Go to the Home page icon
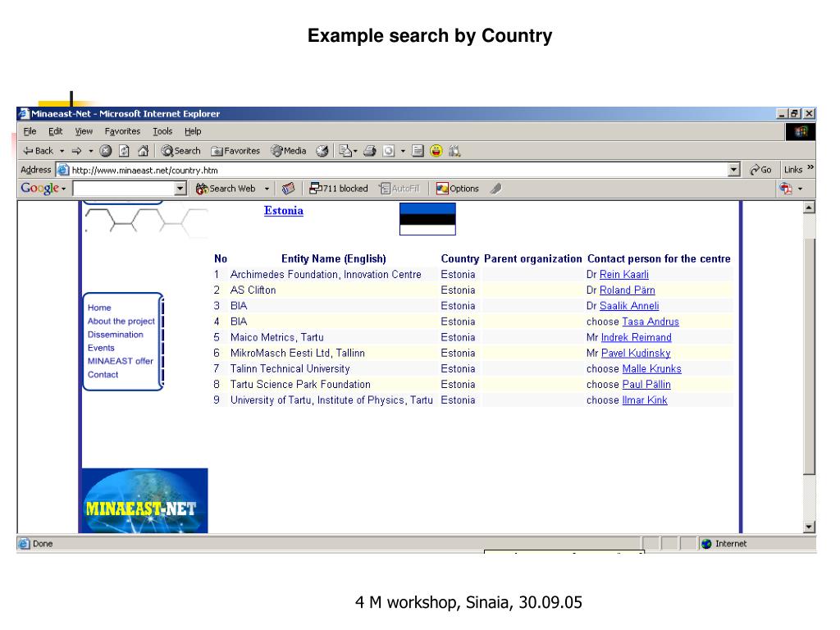Viewport: 840px width, 630px height. 143,151
